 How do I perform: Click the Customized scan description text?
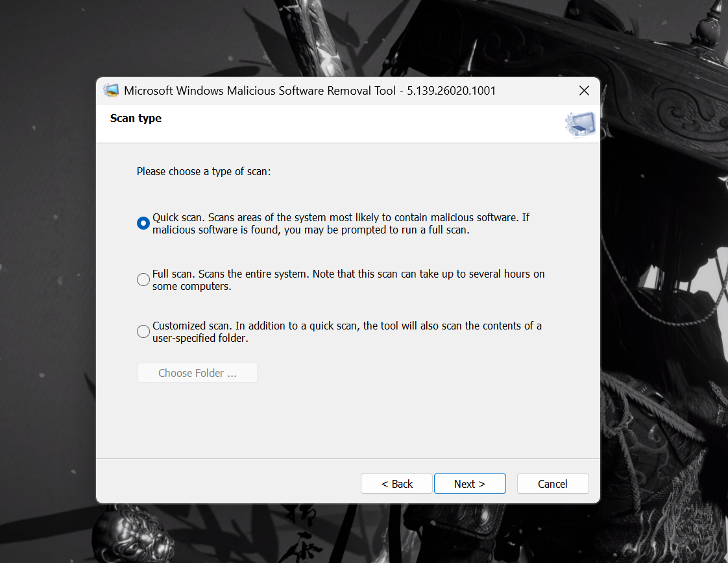click(x=347, y=332)
